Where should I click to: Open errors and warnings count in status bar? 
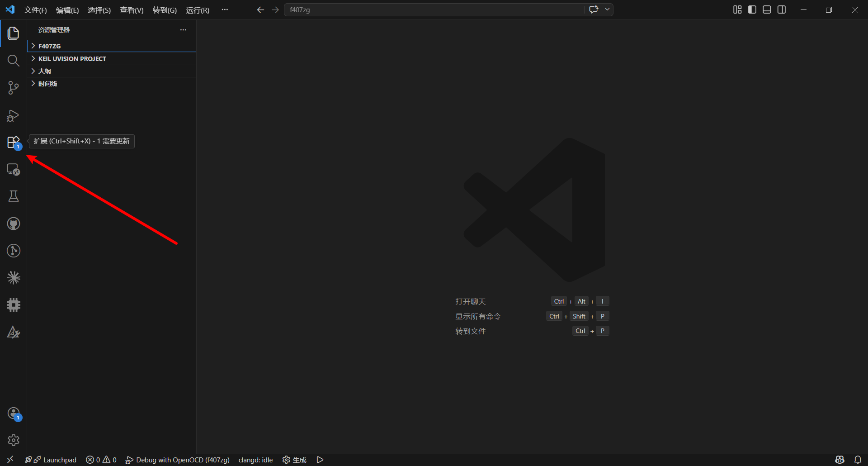(x=101, y=460)
